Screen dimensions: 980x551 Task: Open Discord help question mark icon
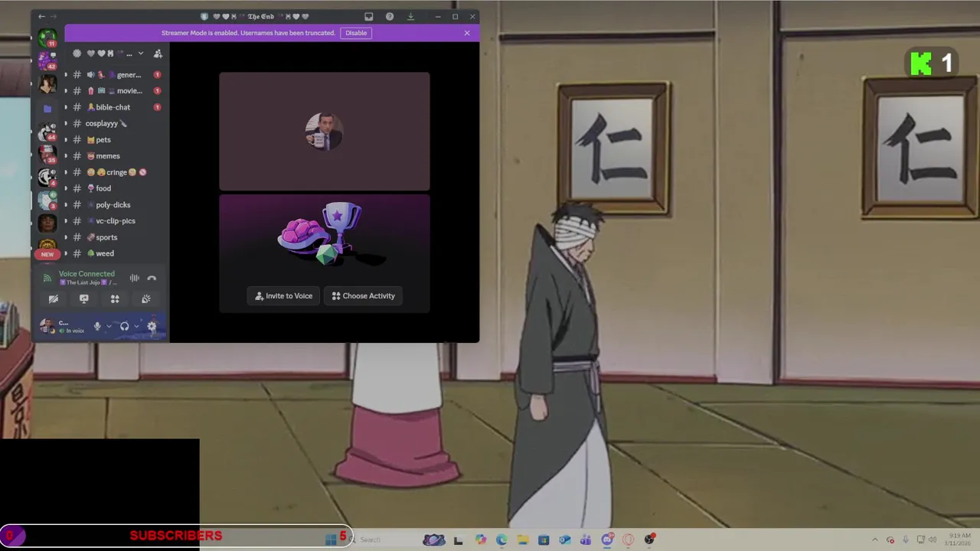point(390,16)
